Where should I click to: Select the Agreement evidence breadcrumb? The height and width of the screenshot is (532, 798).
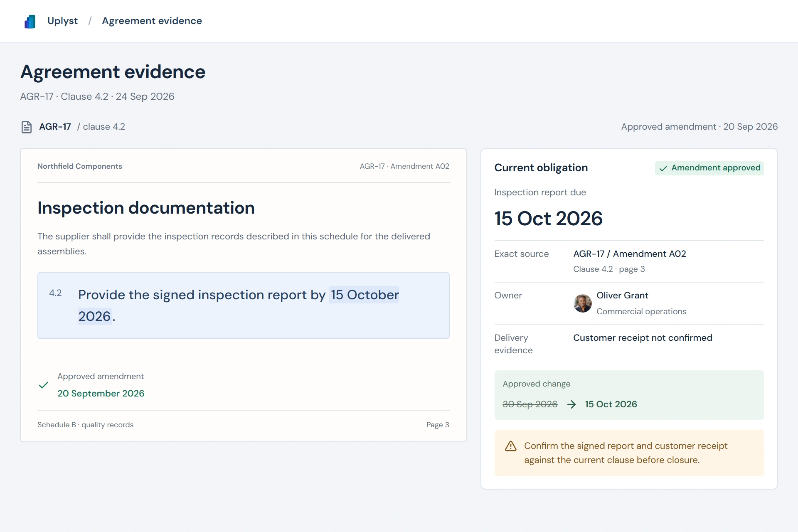[x=152, y=21]
